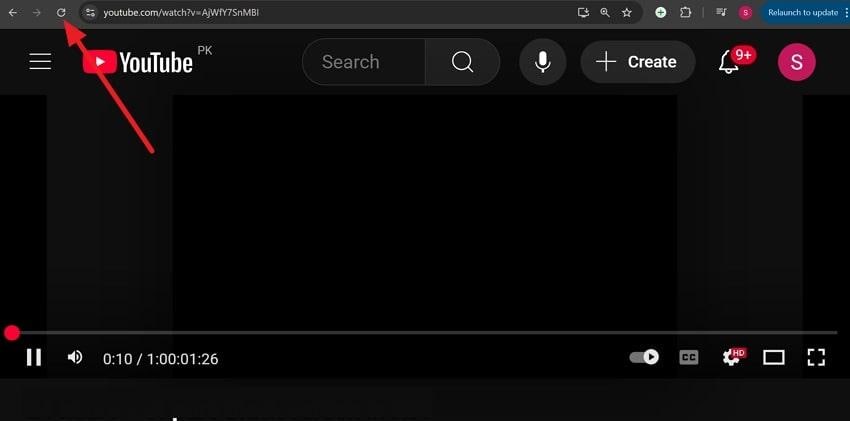
Task: Click the red video progress scrubber
Action: tap(11, 333)
